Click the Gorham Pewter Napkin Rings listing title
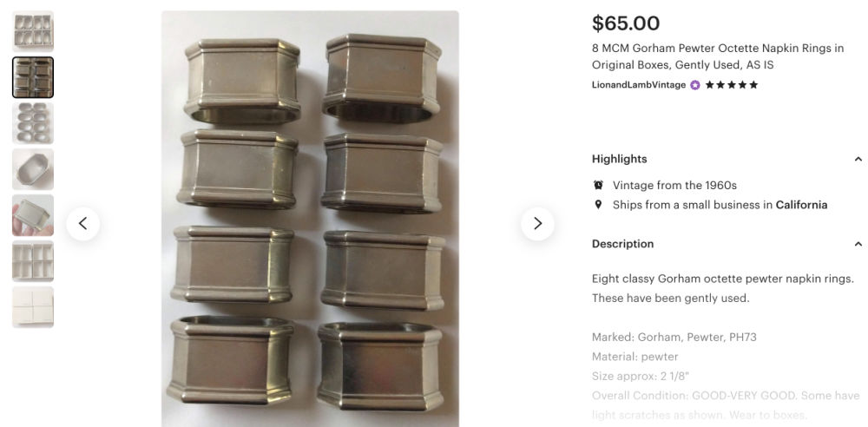Screen dimensions: 868x427 [718, 56]
